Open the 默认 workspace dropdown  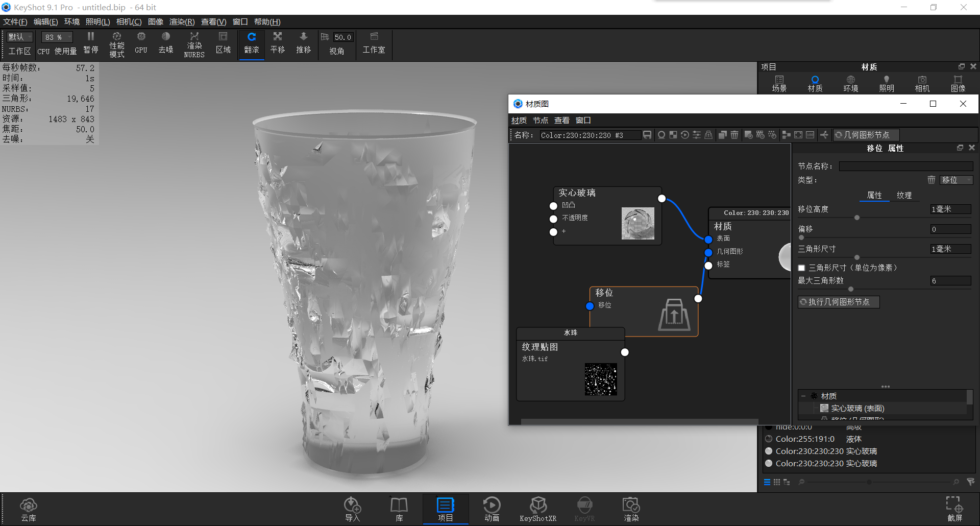[19, 36]
